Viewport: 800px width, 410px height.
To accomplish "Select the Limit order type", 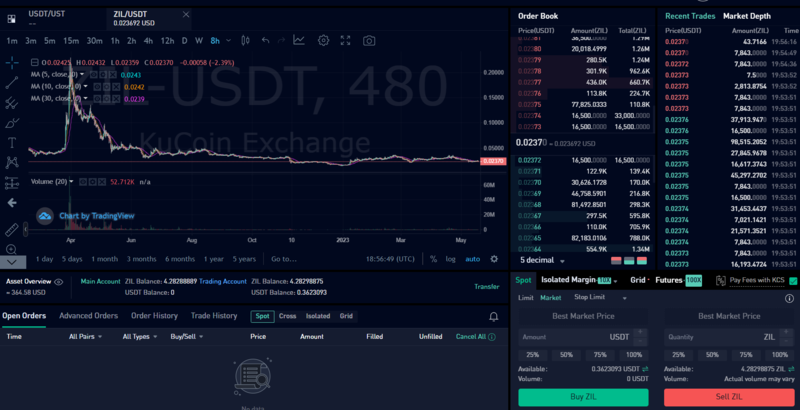I will (x=526, y=298).
